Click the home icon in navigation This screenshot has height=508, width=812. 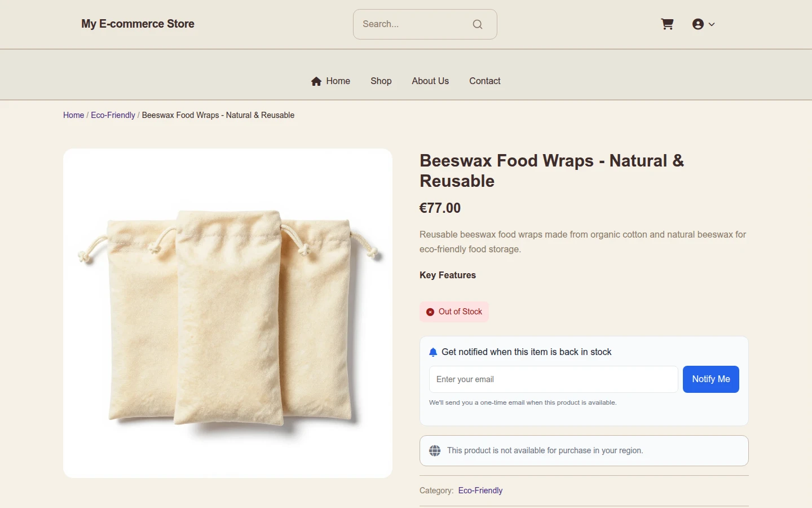click(x=316, y=81)
